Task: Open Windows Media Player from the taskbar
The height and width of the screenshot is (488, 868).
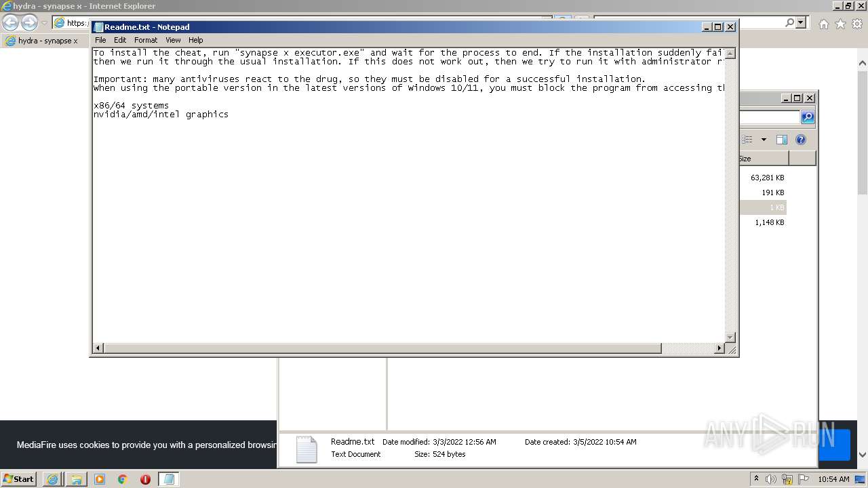Action: coord(100,479)
